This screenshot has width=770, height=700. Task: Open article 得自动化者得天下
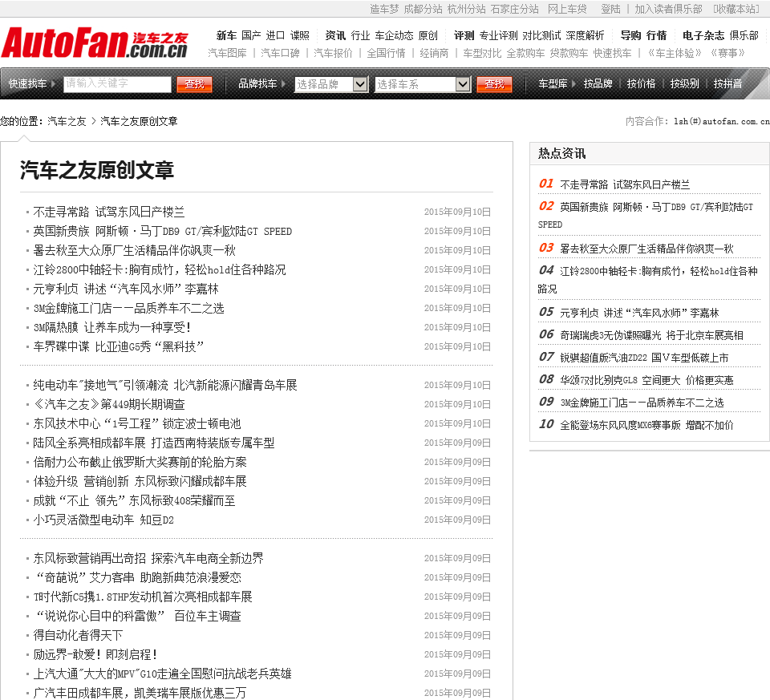click(78, 635)
